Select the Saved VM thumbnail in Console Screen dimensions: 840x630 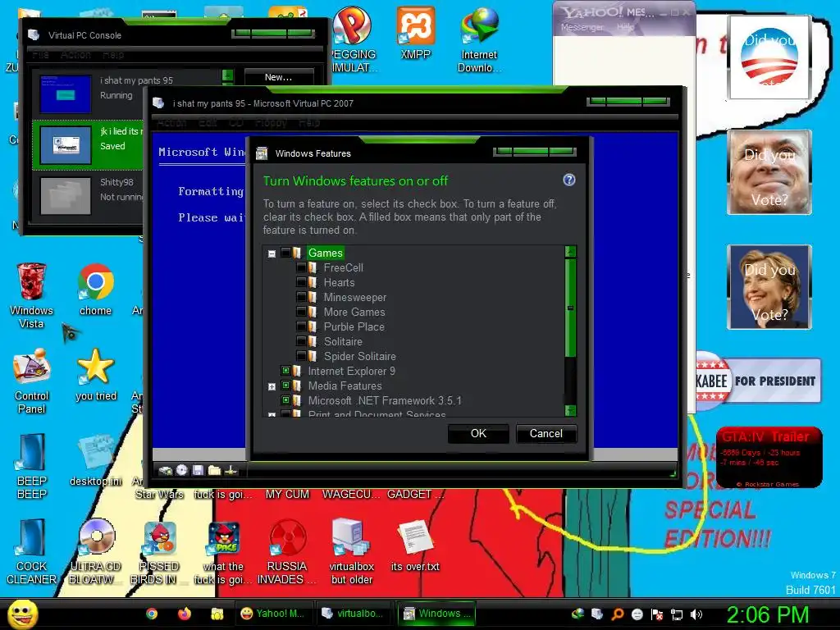(x=66, y=144)
